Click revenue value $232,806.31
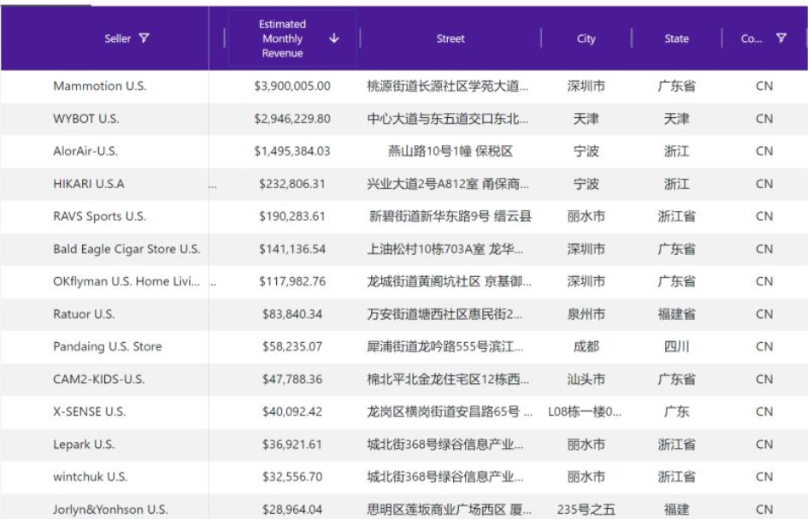The image size is (812, 525). (x=292, y=184)
